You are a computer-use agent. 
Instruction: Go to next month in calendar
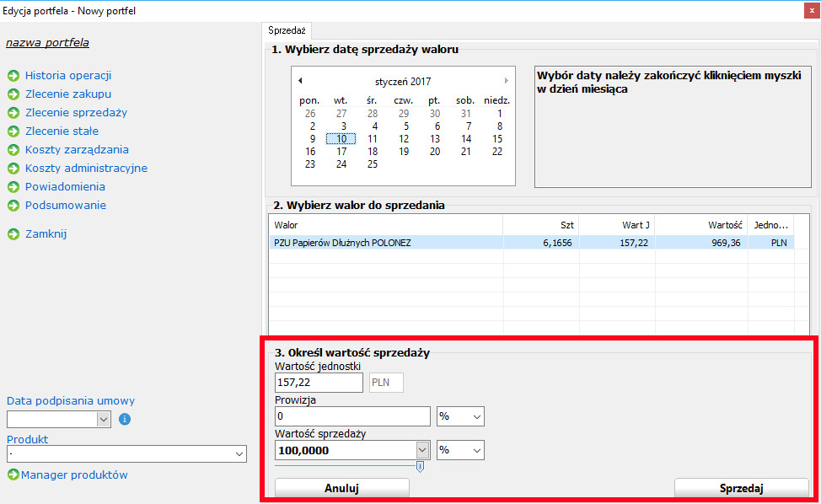pos(506,81)
